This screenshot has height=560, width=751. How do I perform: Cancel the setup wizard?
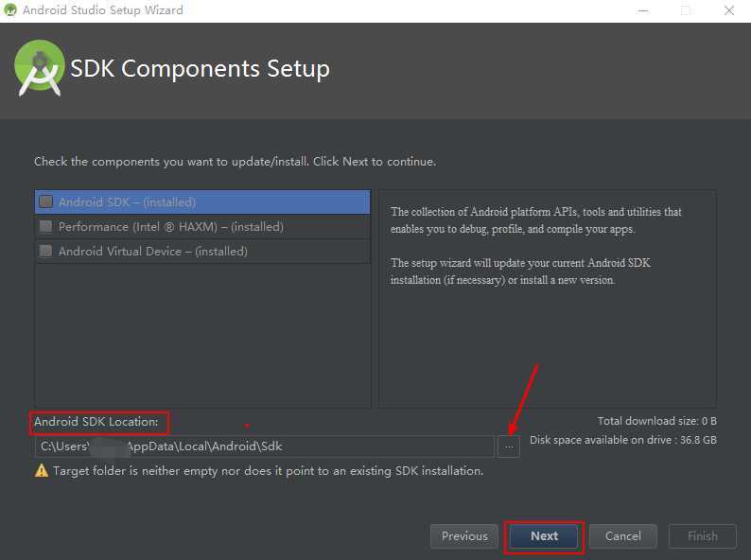tap(622, 536)
